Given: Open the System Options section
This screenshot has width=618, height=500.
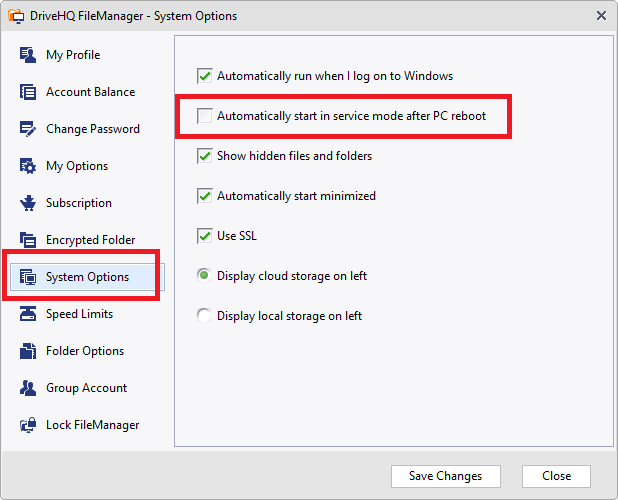Looking at the screenshot, I should point(86,277).
